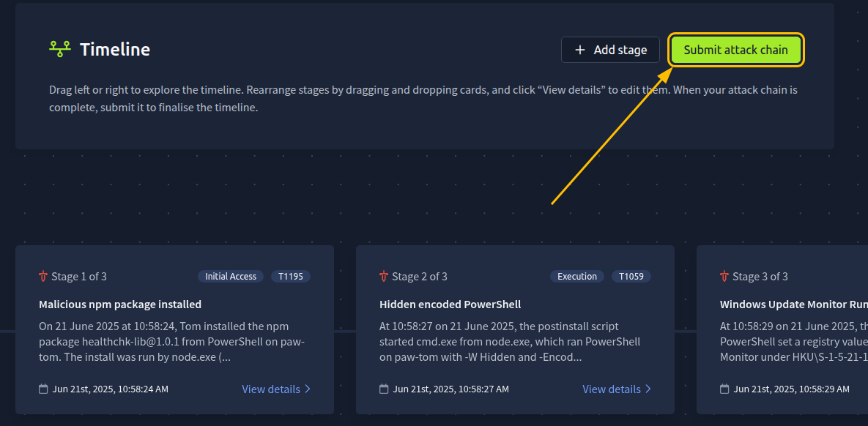Open View details for Stage 2

[617, 389]
